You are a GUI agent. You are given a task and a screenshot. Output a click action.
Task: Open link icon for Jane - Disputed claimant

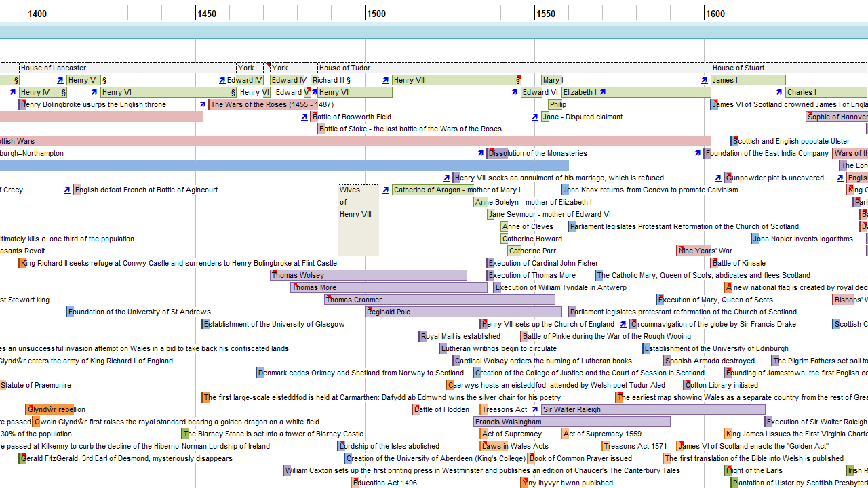pos(534,117)
